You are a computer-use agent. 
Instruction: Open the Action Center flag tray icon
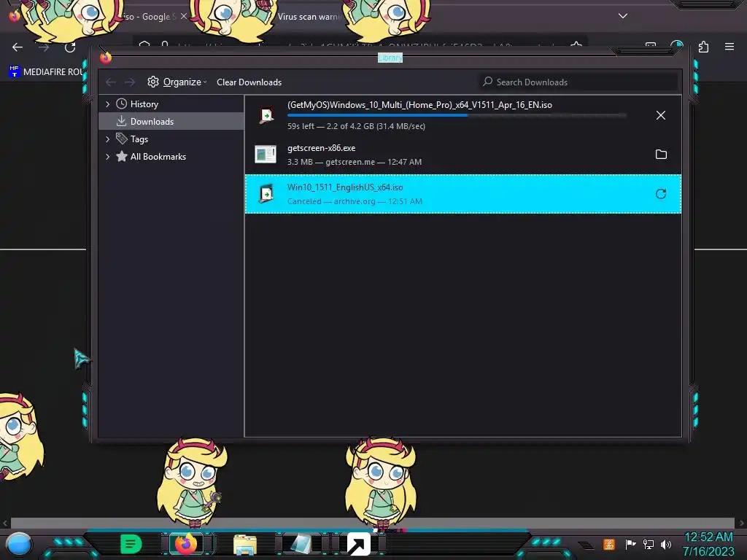(630, 544)
